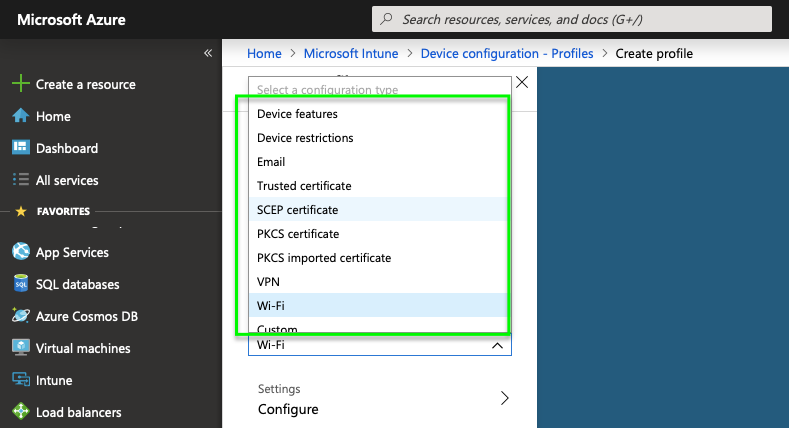Screen dimensions: 789x428
Task: Click the Intune icon in sidebar
Action: [20, 380]
